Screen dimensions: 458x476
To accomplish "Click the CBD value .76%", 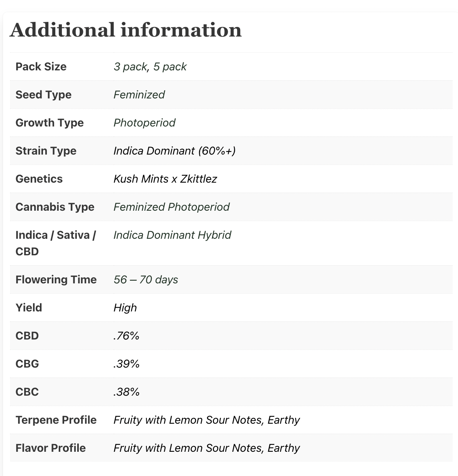I will 126,336.
